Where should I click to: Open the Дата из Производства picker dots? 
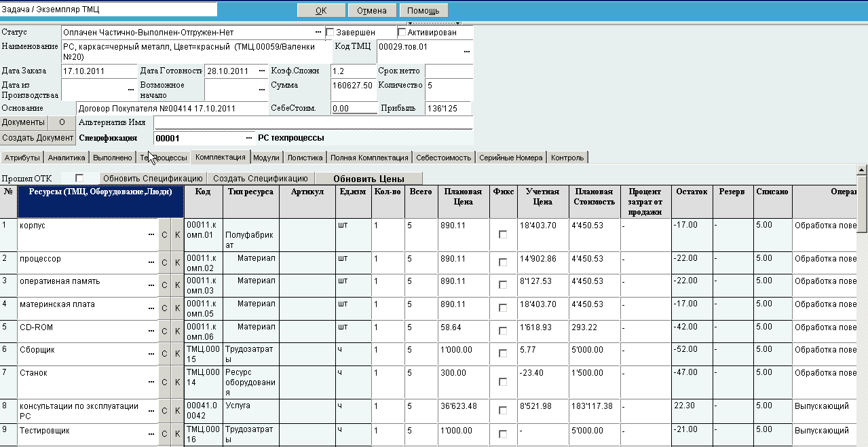point(131,90)
